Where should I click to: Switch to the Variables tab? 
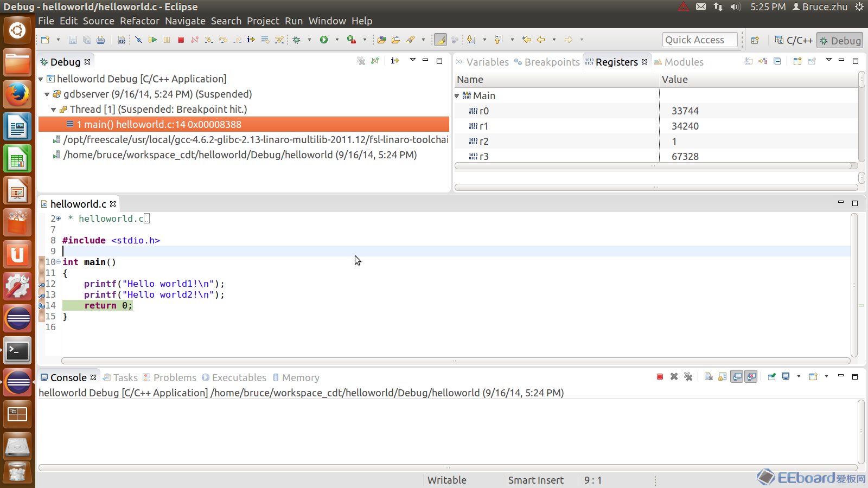coord(482,62)
